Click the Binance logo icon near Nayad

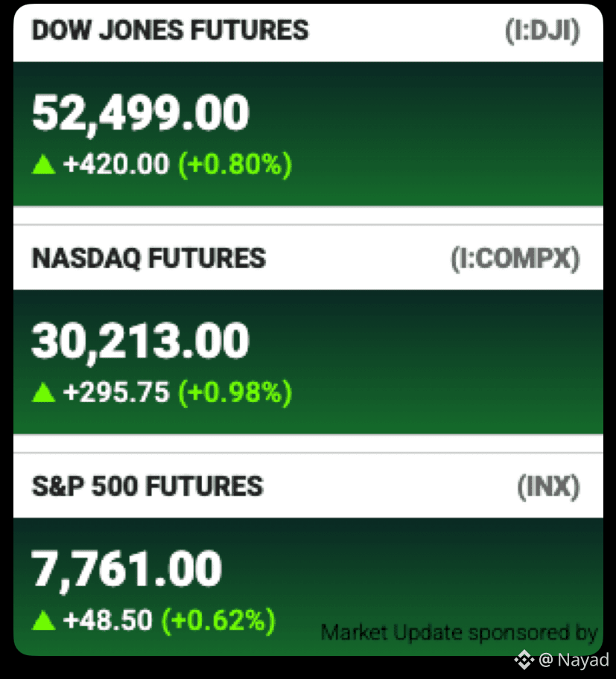click(x=524, y=660)
